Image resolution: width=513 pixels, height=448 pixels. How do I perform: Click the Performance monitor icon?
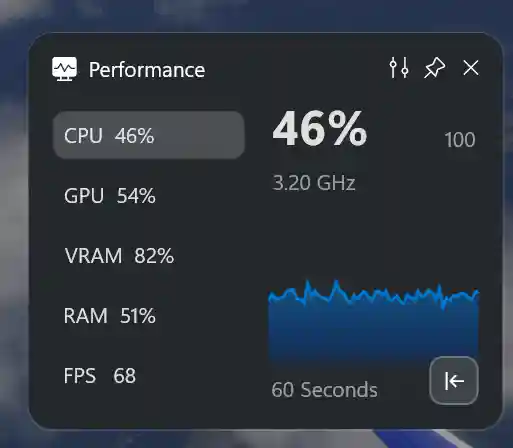coord(64,69)
